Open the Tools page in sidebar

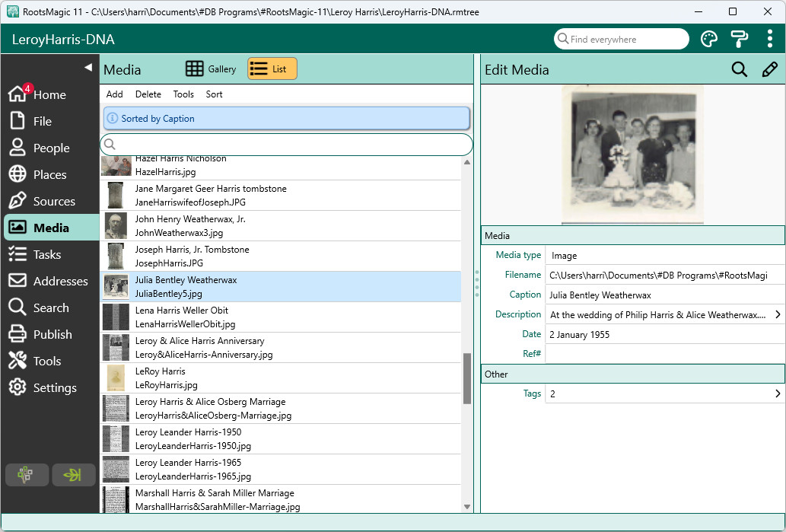(50, 360)
